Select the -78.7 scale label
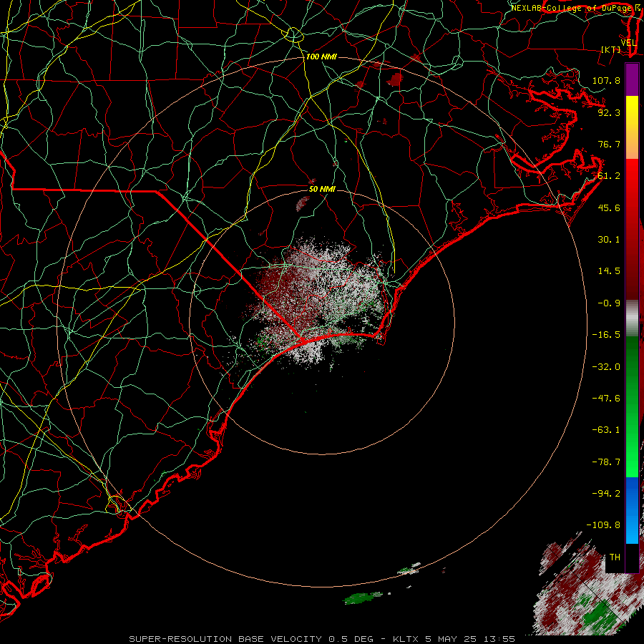The width and height of the screenshot is (644, 644). pyautogui.click(x=606, y=462)
